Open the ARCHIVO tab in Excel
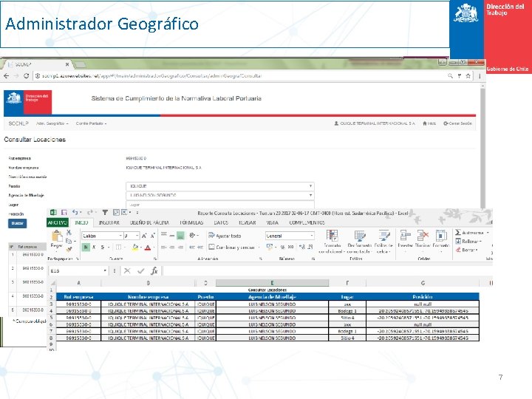Screen dimensions: 532x399 pos(58,222)
